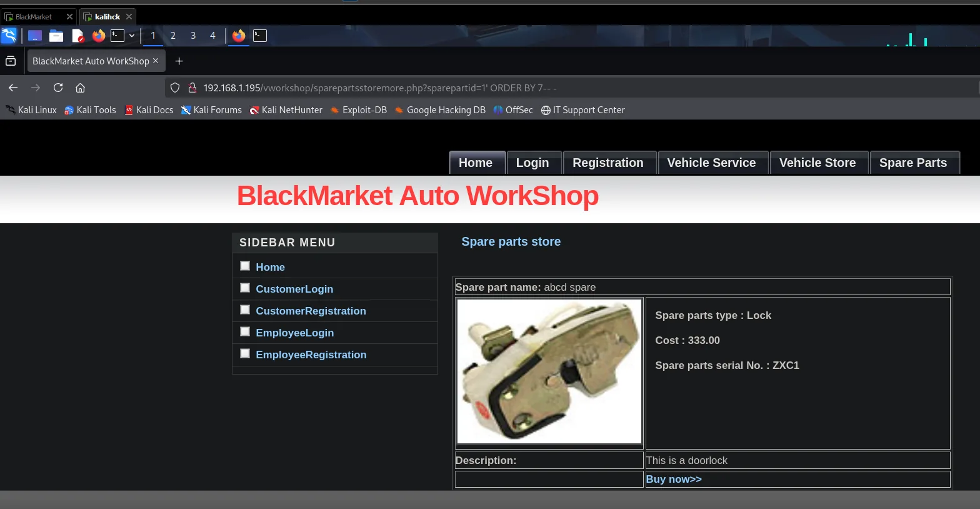Open EmployeeRegistration in the sidebar menu
The width and height of the screenshot is (980, 509).
pos(311,355)
